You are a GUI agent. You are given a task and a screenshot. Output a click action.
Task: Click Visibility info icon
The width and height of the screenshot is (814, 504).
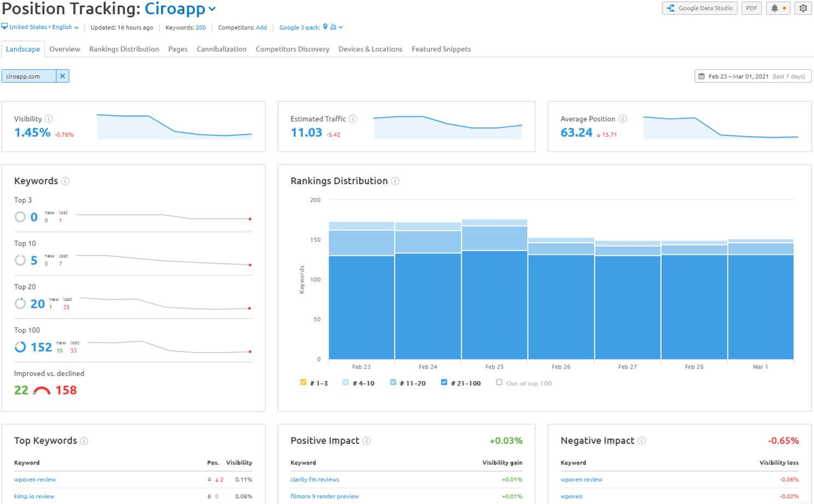49,119
